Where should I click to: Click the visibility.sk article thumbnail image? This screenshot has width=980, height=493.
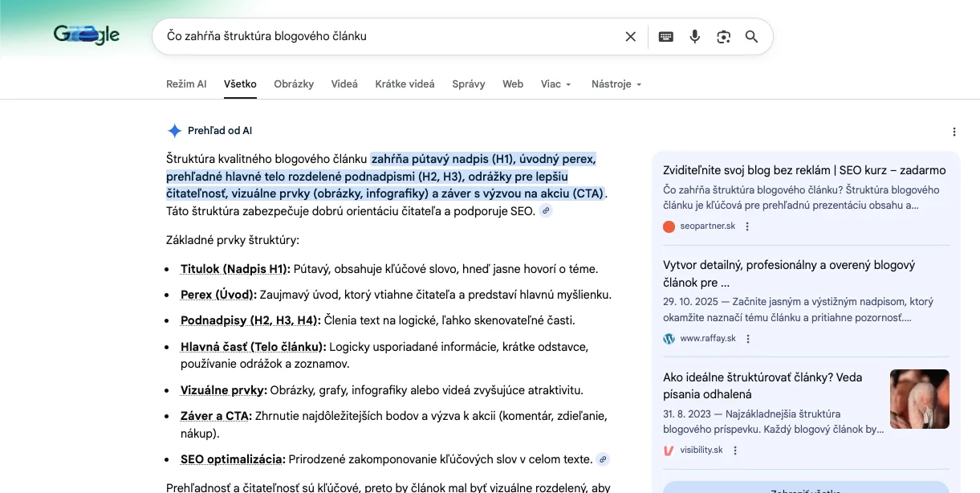coord(919,399)
